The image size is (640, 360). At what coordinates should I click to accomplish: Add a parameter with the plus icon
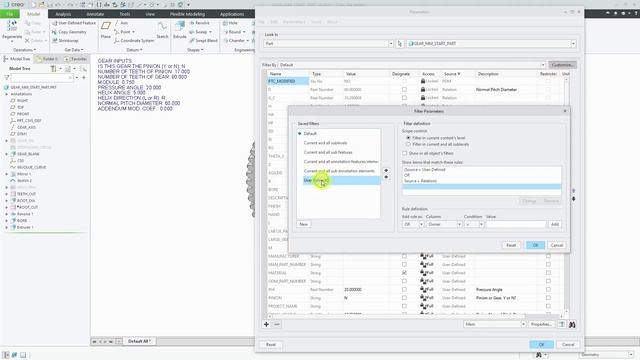[267, 324]
